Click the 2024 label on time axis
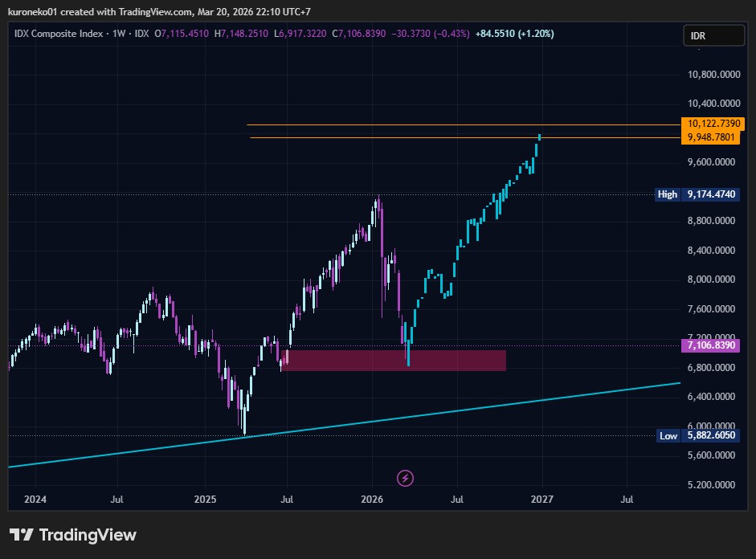The width and height of the screenshot is (756, 559). (35, 500)
